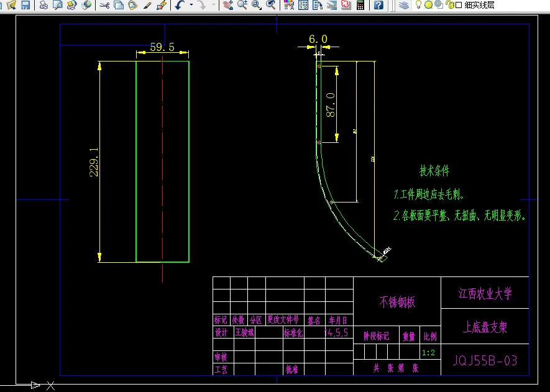Cut selection with the scissors icon
The image size is (550, 392).
tap(104, 5)
